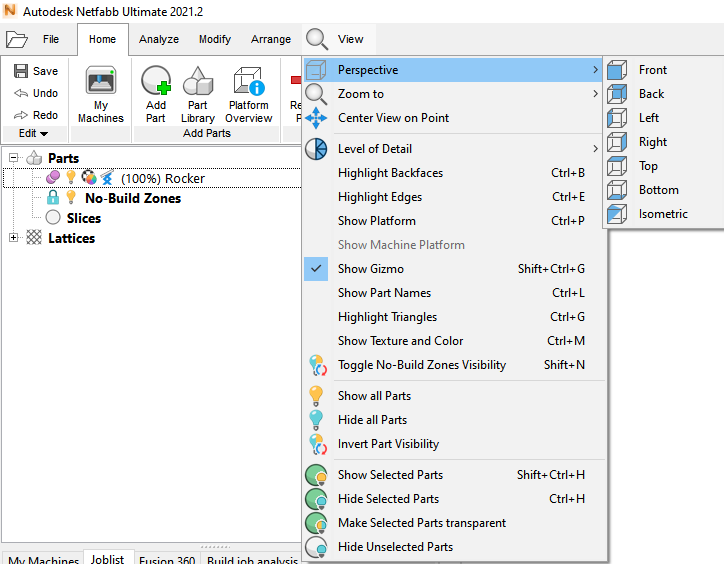
Task: Click Hide Selected Parts icon
Action: coord(316,499)
